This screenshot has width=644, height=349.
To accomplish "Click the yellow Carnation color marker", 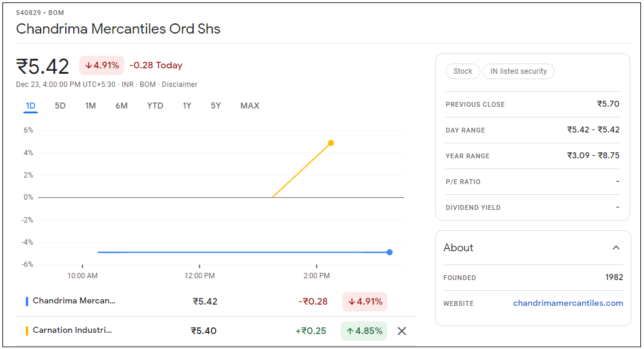I will pos(27,330).
